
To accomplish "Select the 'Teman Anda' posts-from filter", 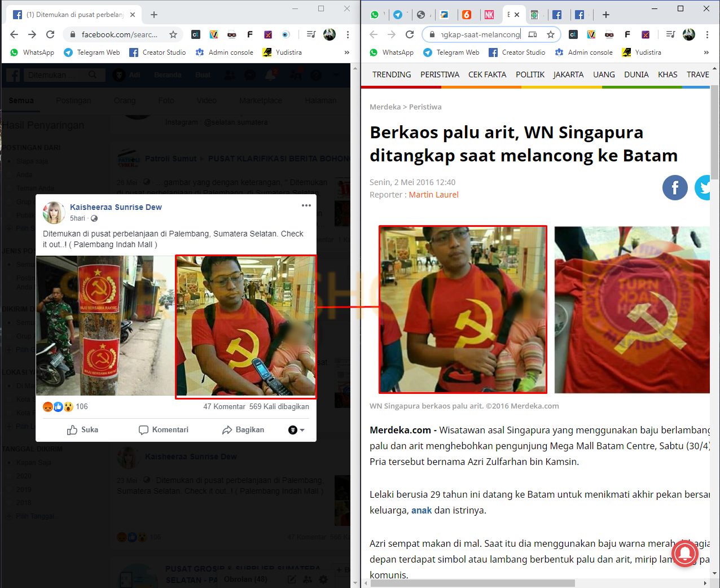I will (36, 188).
